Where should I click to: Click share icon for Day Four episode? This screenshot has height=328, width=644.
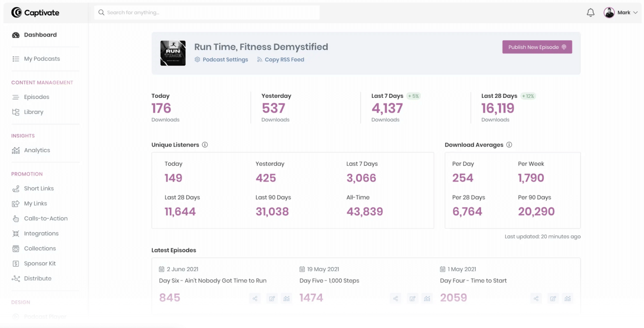coord(536,299)
